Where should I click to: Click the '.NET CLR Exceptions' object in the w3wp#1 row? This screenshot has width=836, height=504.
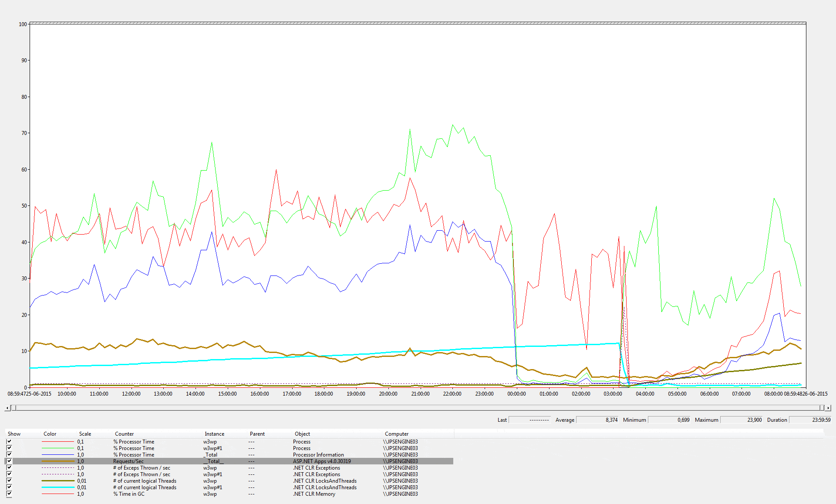click(317, 474)
